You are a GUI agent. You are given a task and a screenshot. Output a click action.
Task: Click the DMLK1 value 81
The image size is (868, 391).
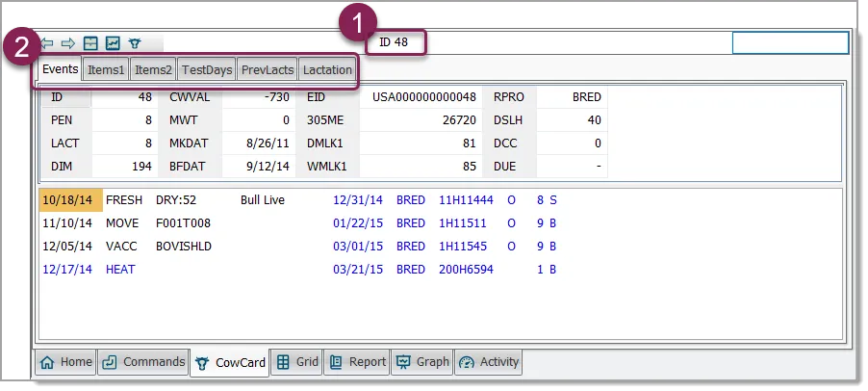pos(470,143)
